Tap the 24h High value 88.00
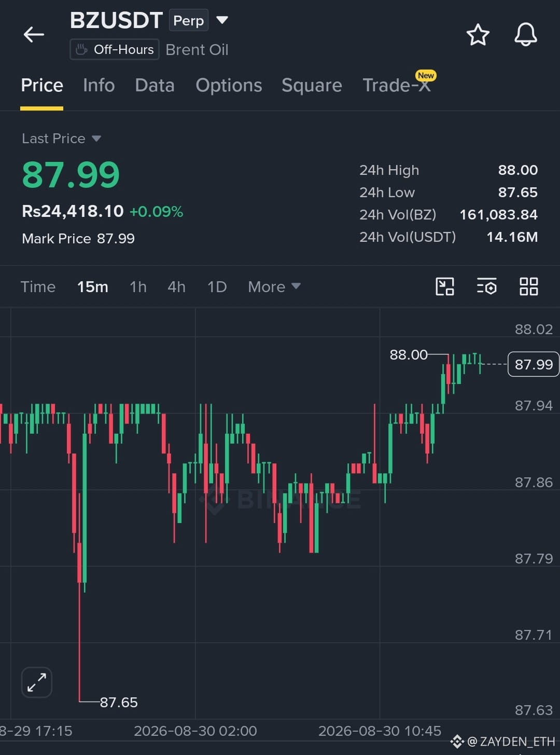The width and height of the screenshot is (560, 755). tap(517, 170)
